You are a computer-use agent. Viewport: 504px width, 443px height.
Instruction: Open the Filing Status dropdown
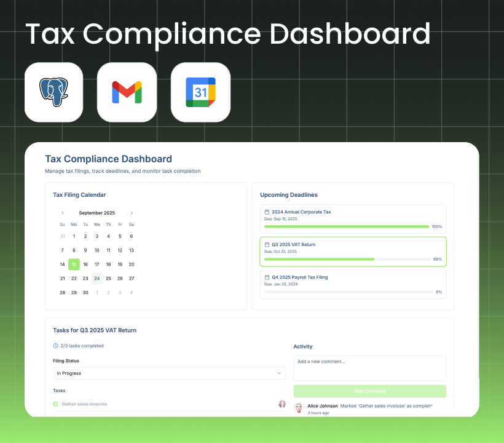tap(169, 373)
